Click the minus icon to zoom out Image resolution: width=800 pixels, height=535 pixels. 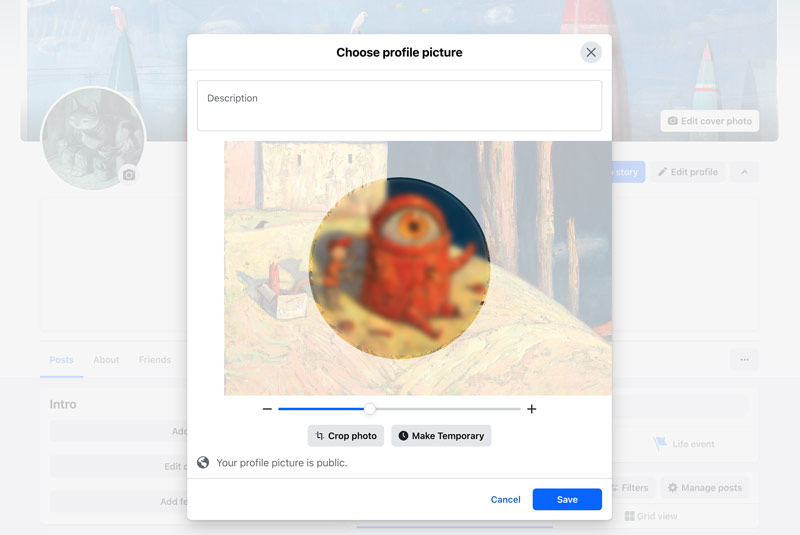coord(267,409)
